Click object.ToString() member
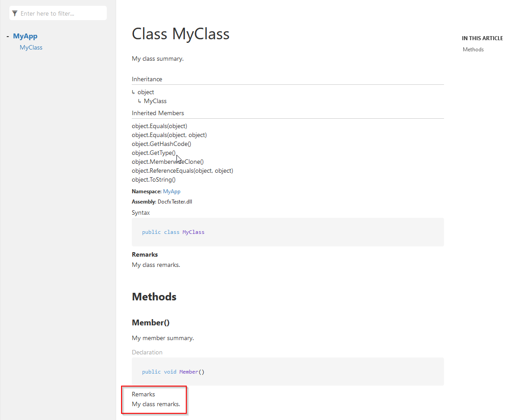This screenshot has height=420, width=511. click(154, 180)
